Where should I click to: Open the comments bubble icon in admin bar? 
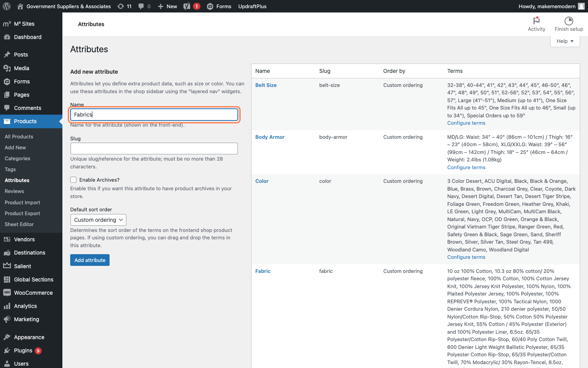[141, 6]
